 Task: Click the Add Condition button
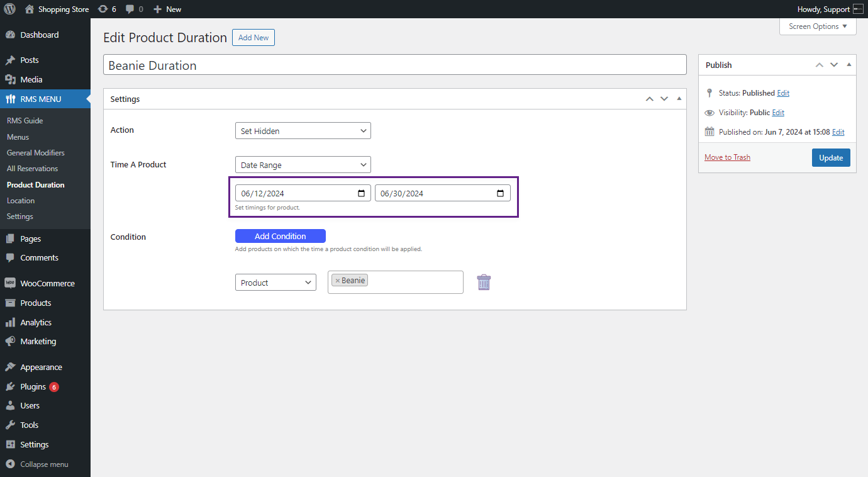[x=281, y=236]
